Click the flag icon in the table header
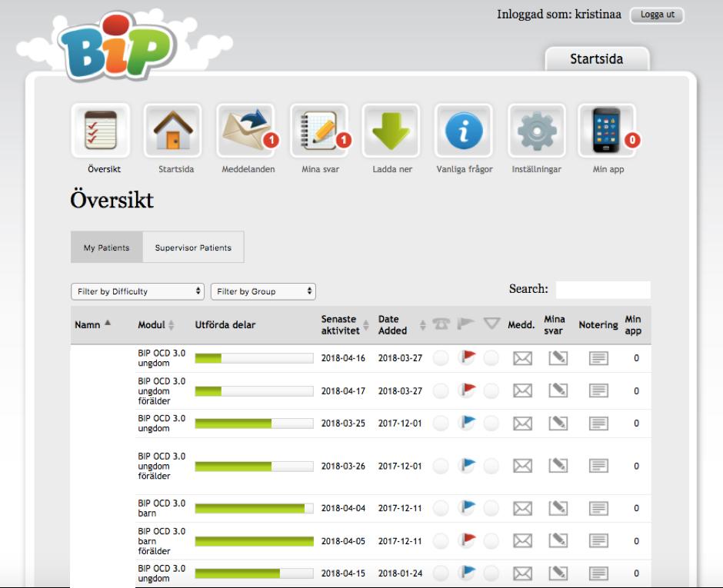723x588 pixels. tap(465, 324)
